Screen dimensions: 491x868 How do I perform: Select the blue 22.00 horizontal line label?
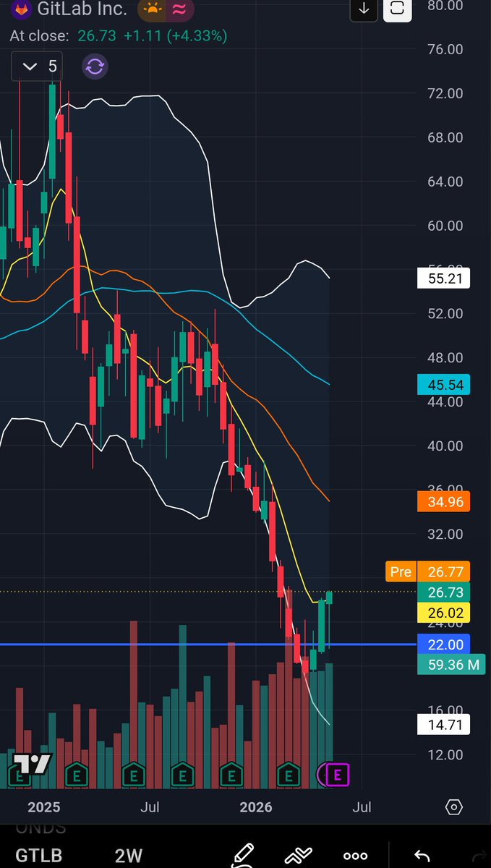(443, 644)
